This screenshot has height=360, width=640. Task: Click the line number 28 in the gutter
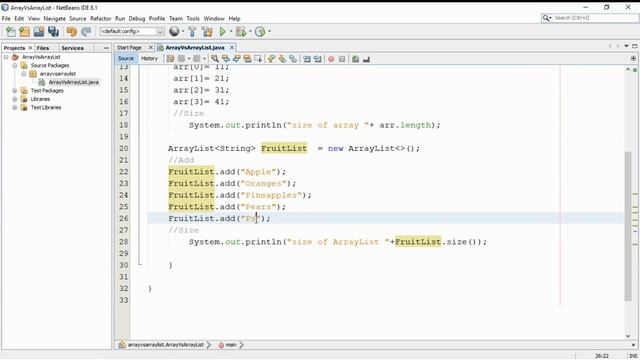coord(124,242)
